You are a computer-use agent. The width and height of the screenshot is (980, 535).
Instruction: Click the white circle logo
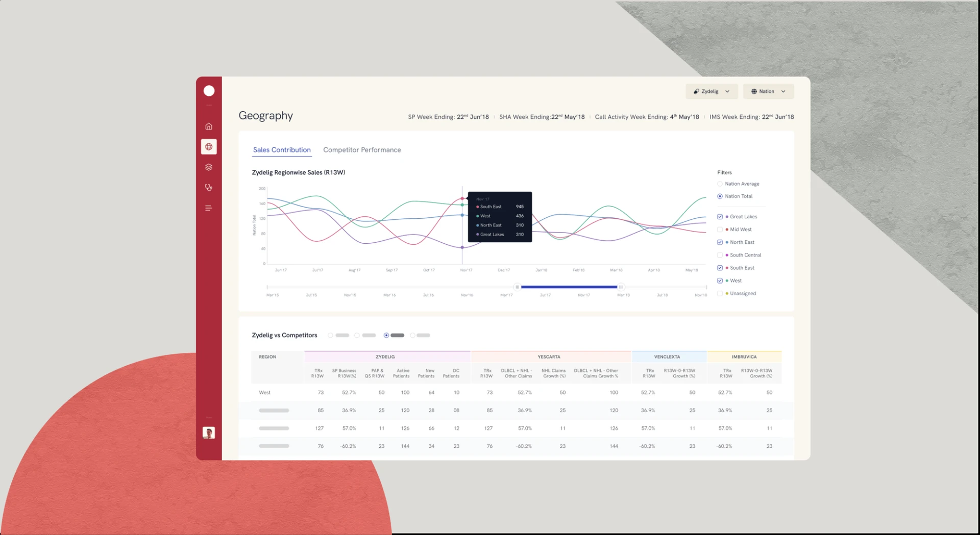(209, 91)
